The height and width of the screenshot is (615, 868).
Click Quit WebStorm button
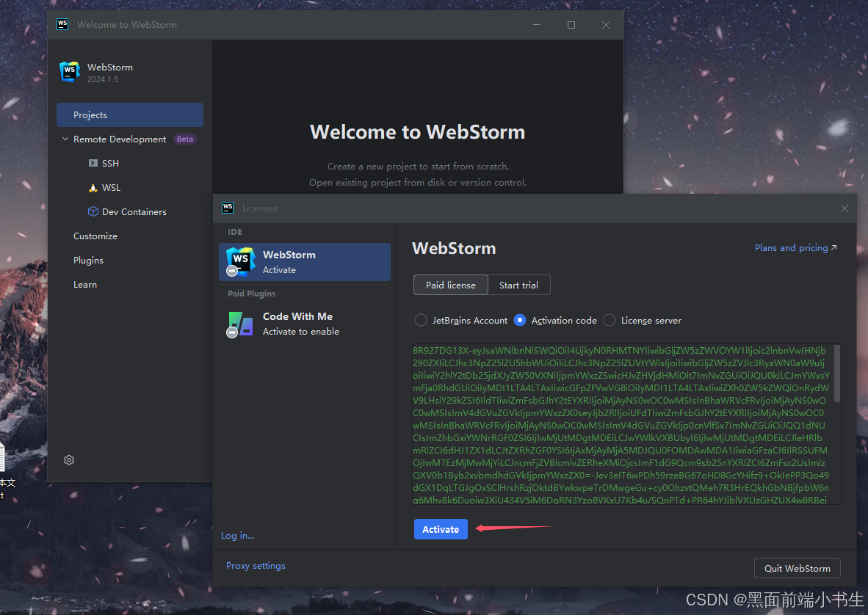798,568
